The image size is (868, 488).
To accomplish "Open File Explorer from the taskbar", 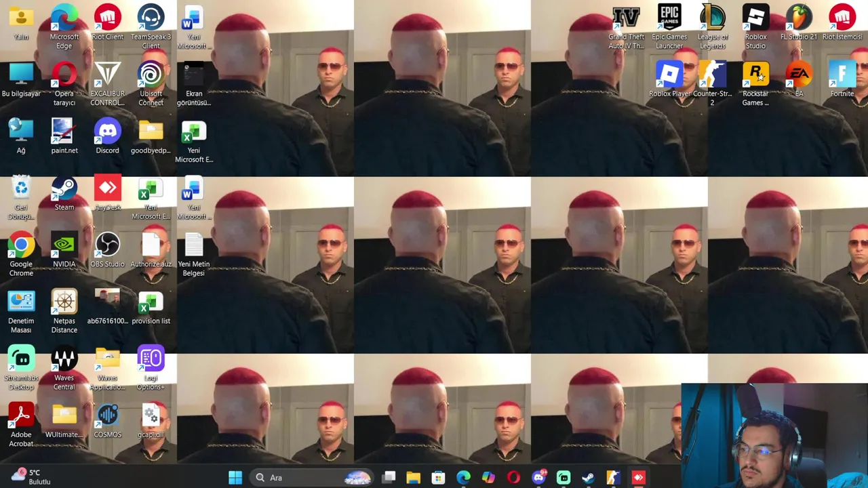I will (x=413, y=478).
